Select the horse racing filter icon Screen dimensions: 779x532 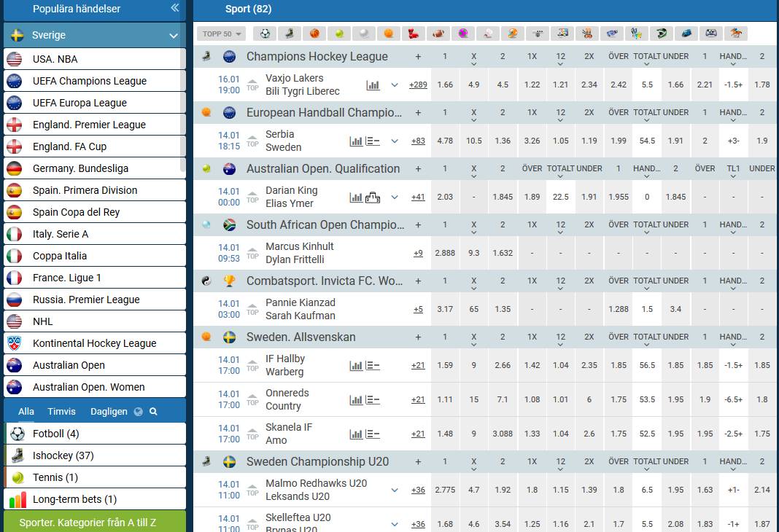(736, 34)
